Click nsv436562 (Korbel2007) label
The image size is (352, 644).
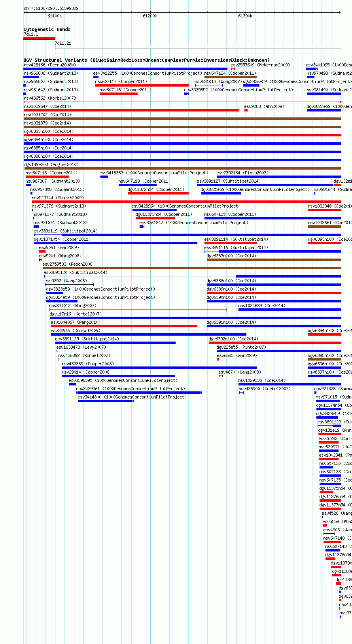pos(49,98)
